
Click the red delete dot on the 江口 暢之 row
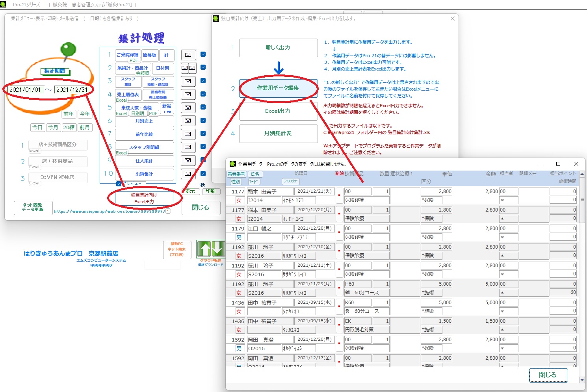339,232
